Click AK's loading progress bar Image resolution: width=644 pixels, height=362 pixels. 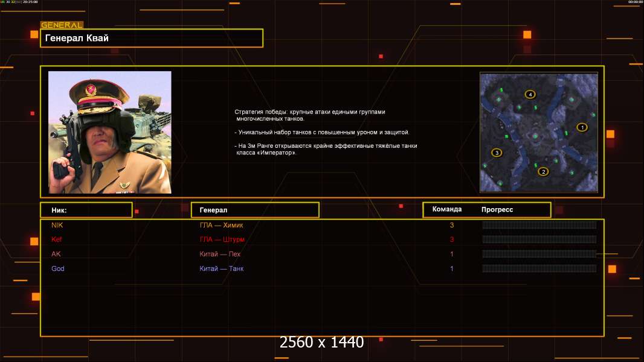click(539, 254)
